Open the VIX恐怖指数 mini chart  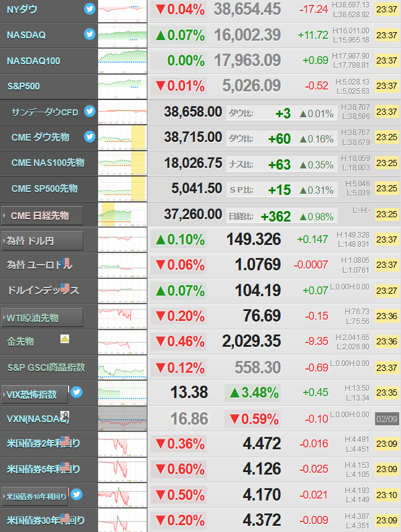[x=123, y=393]
